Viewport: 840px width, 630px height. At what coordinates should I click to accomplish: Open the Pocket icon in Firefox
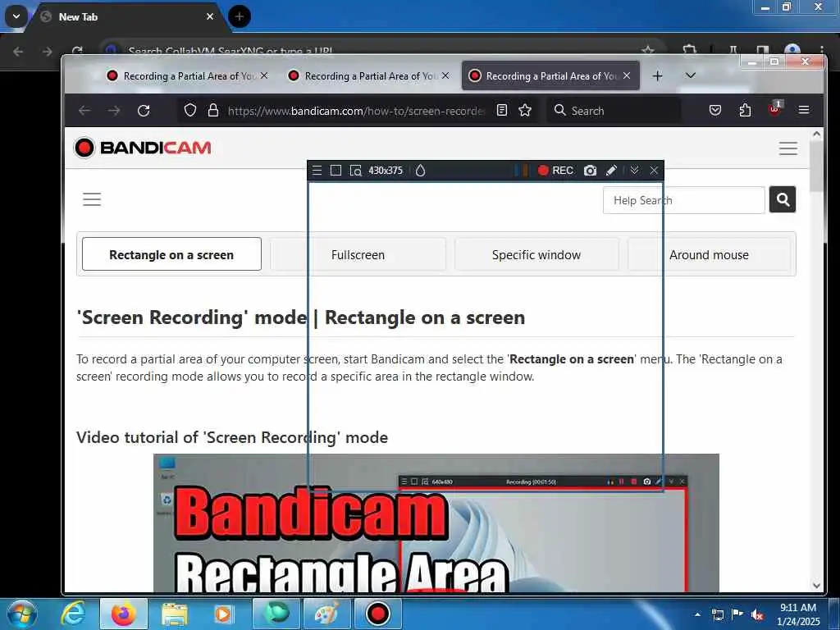pos(715,111)
